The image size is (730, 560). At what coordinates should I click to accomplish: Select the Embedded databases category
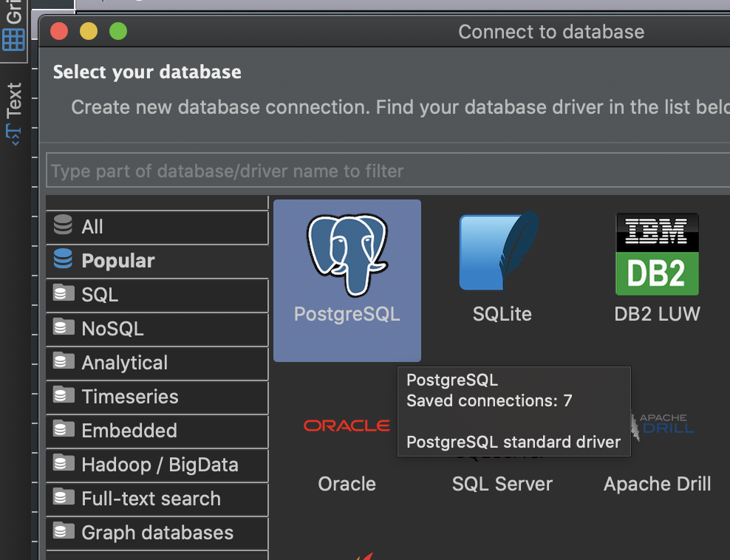click(157, 431)
